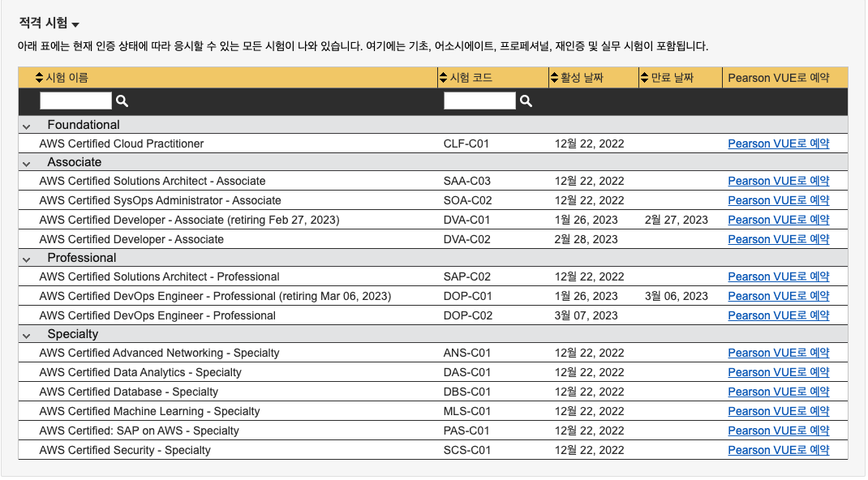Collapse the 적격 시험 section arrow
The image size is (868, 480).
75,24
